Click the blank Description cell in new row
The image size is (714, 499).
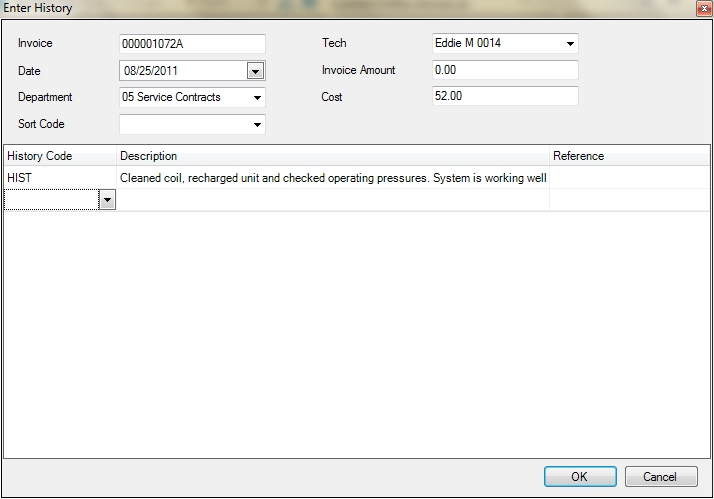[333, 200]
